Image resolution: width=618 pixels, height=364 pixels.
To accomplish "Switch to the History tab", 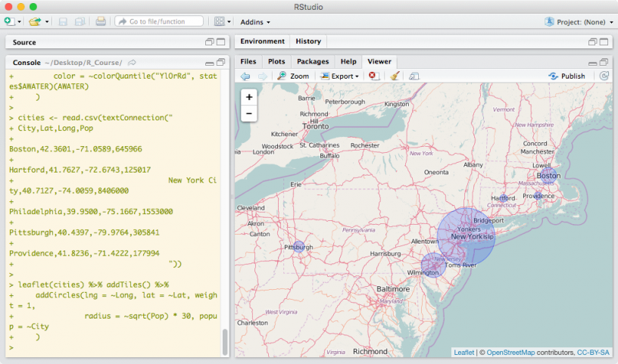I will (308, 42).
